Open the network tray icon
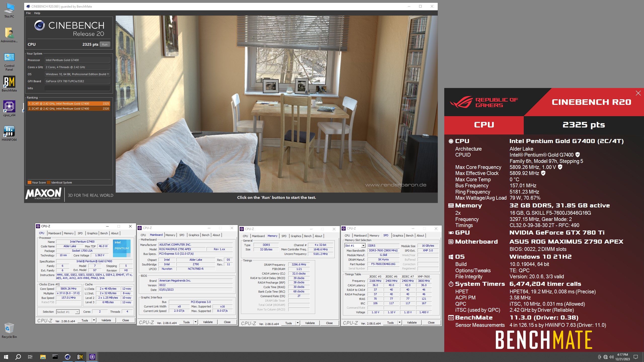 click(606, 357)
